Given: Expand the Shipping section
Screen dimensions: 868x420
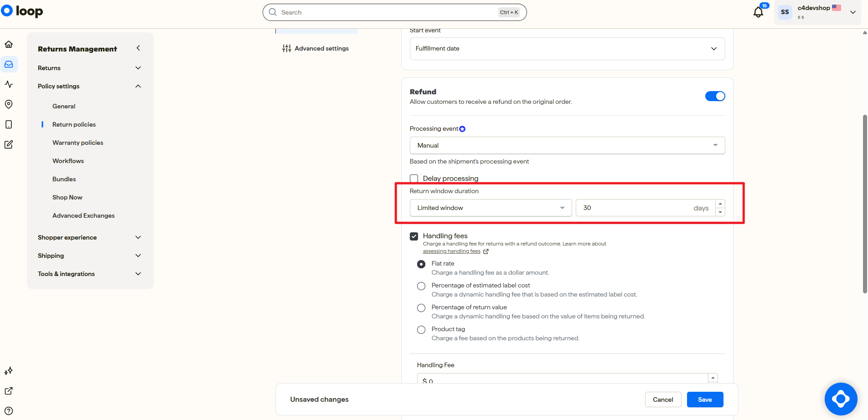Looking at the screenshot, I should click(x=90, y=256).
